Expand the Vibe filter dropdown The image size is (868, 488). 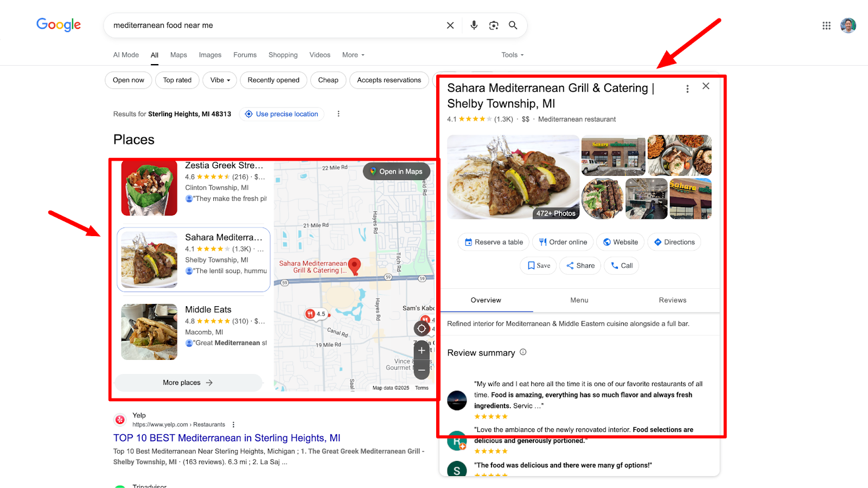(220, 80)
